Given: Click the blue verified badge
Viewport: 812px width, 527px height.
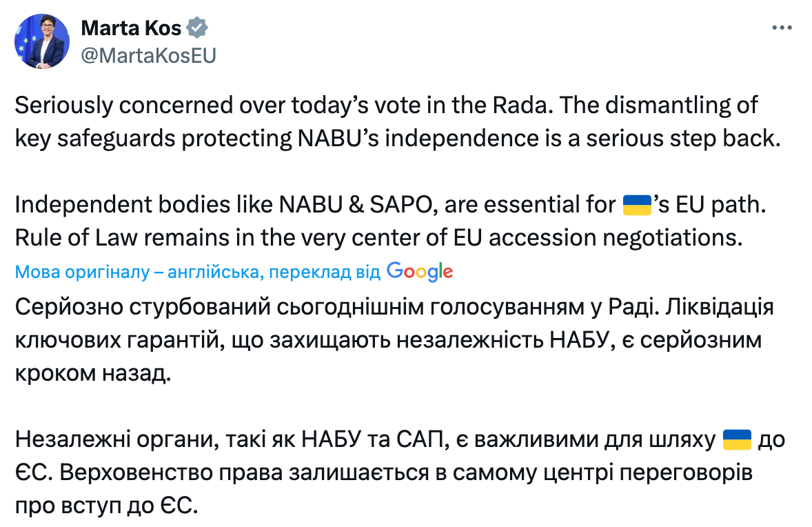Looking at the screenshot, I should tap(198, 28).
